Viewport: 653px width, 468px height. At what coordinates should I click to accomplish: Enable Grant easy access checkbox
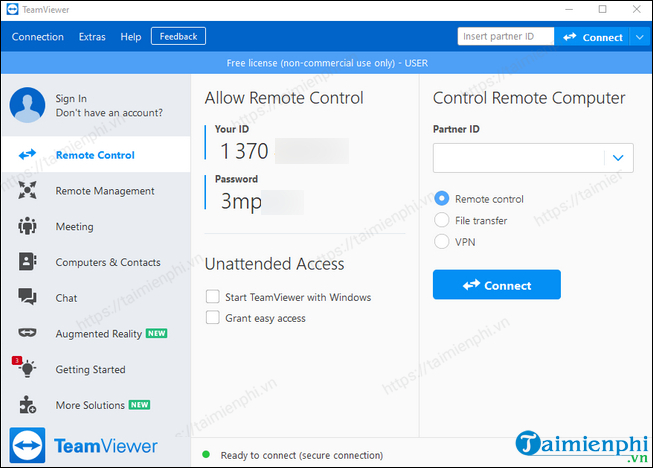[x=213, y=318]
